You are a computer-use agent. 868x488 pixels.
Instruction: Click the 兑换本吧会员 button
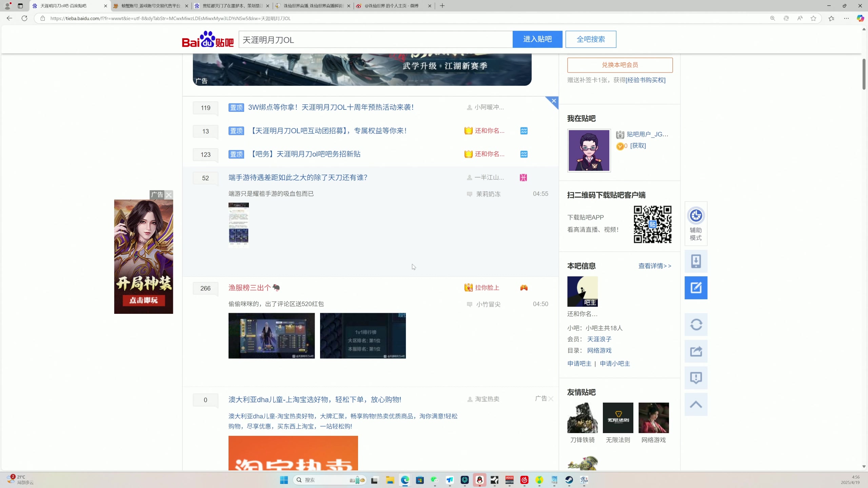(x=620, y=65)
